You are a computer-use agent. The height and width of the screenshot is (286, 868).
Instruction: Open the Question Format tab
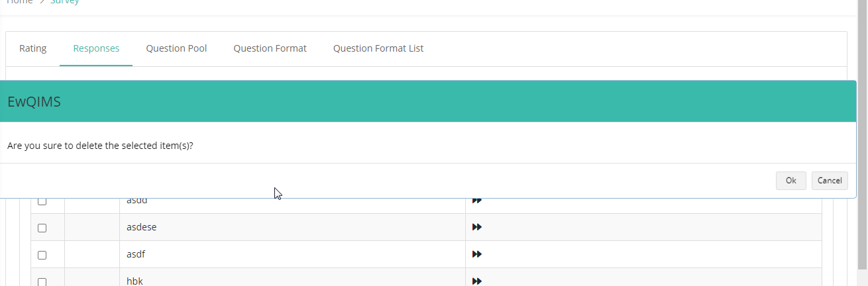[x=270, y=48]
